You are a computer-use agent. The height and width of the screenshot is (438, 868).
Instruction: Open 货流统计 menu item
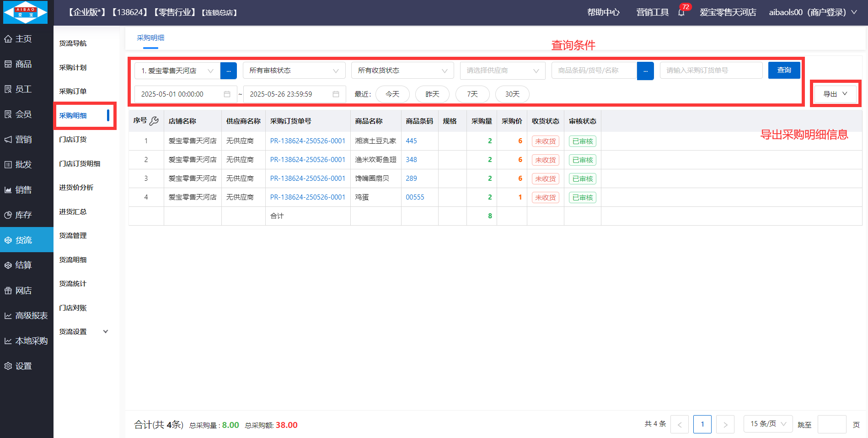[x=73, y=284]
